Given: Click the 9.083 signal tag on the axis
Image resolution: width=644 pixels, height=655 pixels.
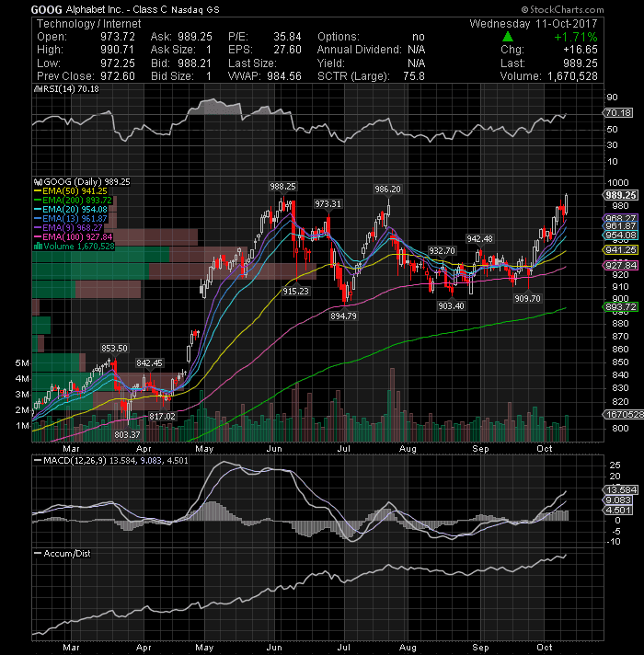Looking at the screenshot, I should click(618, 500).
